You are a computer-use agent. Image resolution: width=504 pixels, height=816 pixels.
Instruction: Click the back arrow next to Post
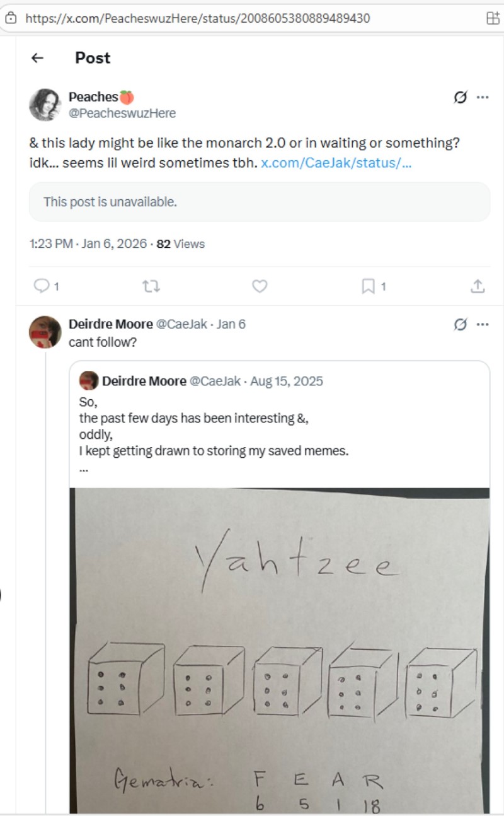point(37,58)
